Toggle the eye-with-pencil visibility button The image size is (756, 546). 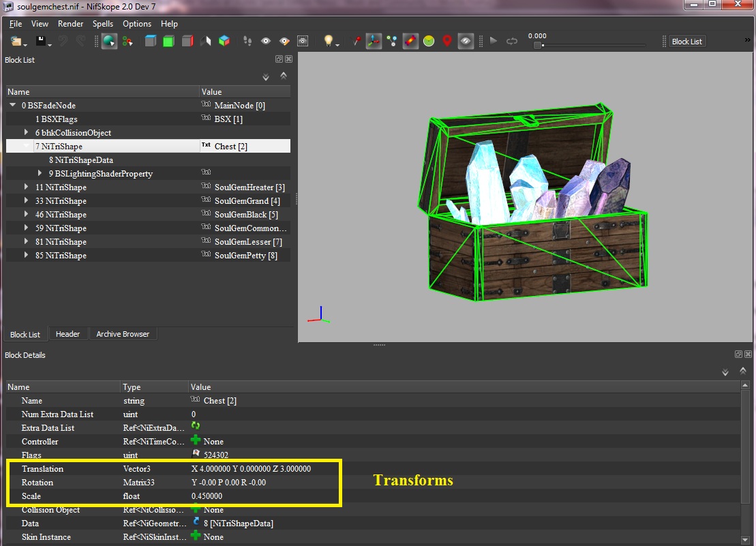tap(284, 42)
